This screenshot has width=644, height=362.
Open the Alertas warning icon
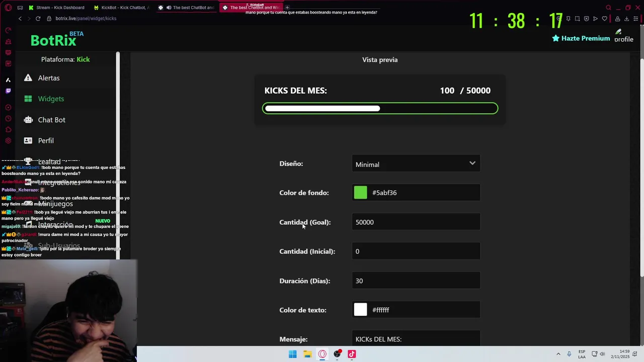28,78
